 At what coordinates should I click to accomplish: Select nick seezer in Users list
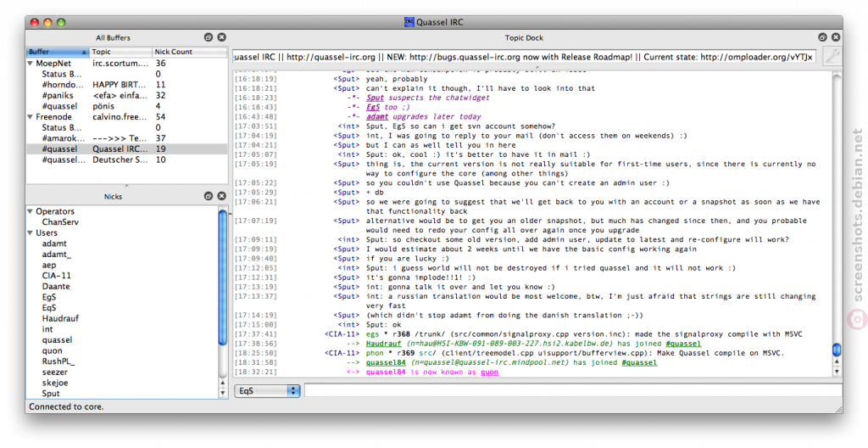[x=55, y=372]
